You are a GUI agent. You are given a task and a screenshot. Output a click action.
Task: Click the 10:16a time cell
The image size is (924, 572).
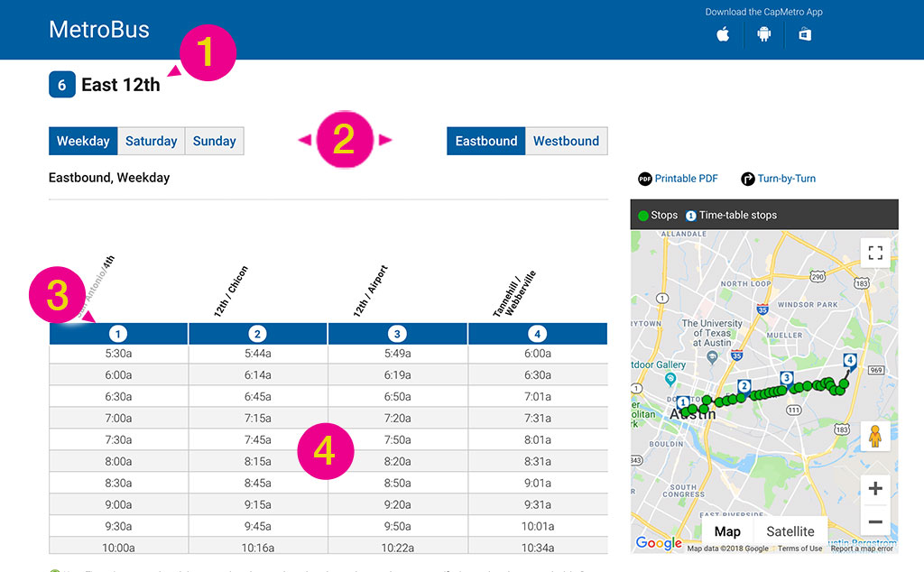[x=257, y=548]
